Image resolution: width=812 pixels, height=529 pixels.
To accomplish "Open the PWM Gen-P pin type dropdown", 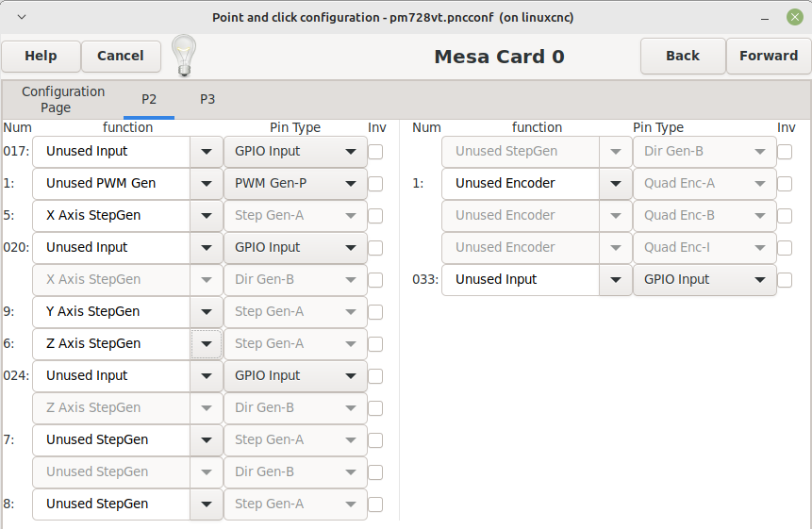I will [x=295, y=183].
